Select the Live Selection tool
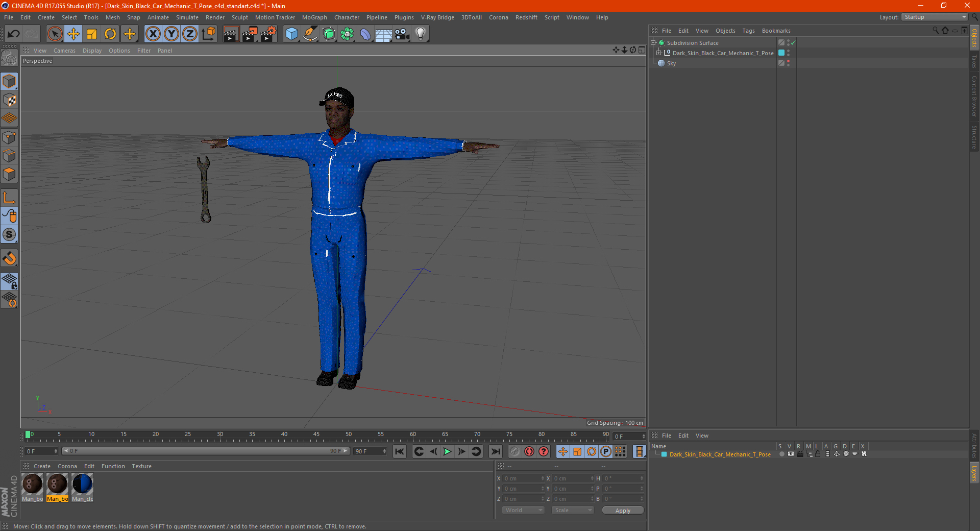The width and height of the screenshot is (980, 531). point(55,34)
